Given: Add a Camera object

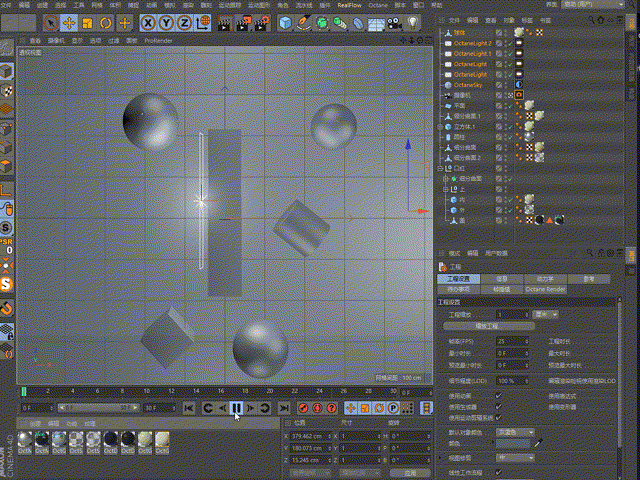Looking at the screenshot, I should pyautogui.click(x=395, y=23).
